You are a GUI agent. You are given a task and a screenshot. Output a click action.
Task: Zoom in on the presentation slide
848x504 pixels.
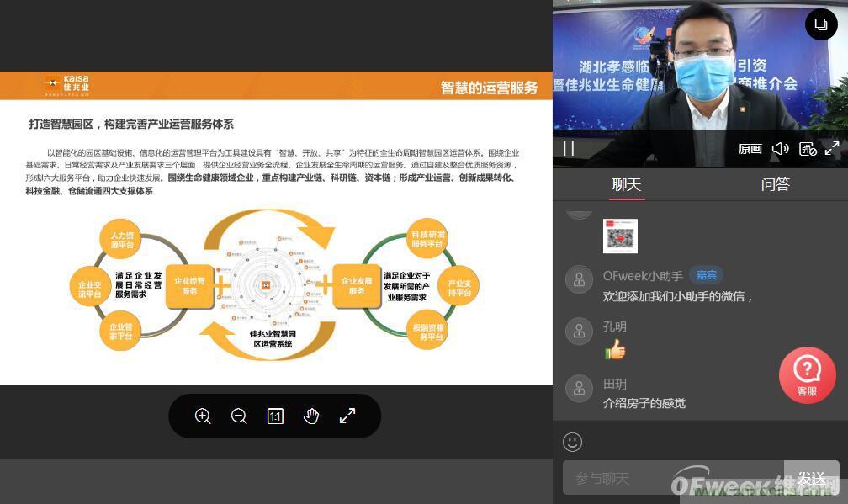tap(203, 416)
